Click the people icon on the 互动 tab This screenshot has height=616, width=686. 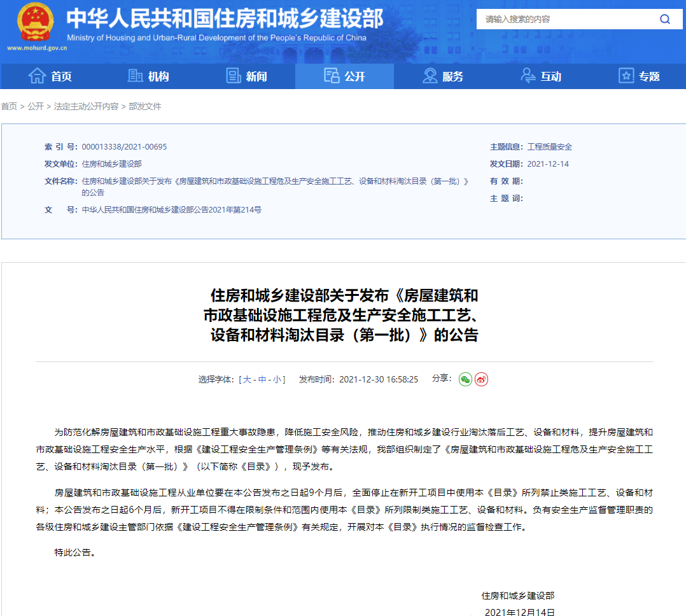point(528,76)
